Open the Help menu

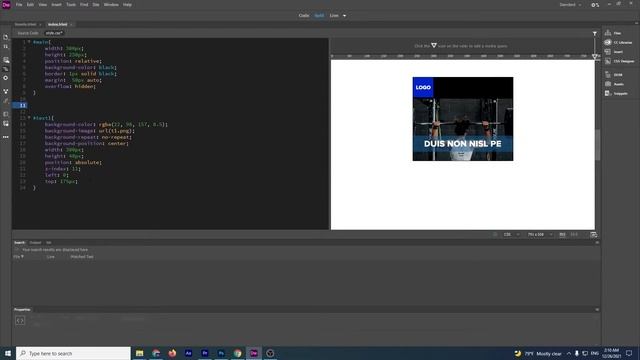point(127,4)
